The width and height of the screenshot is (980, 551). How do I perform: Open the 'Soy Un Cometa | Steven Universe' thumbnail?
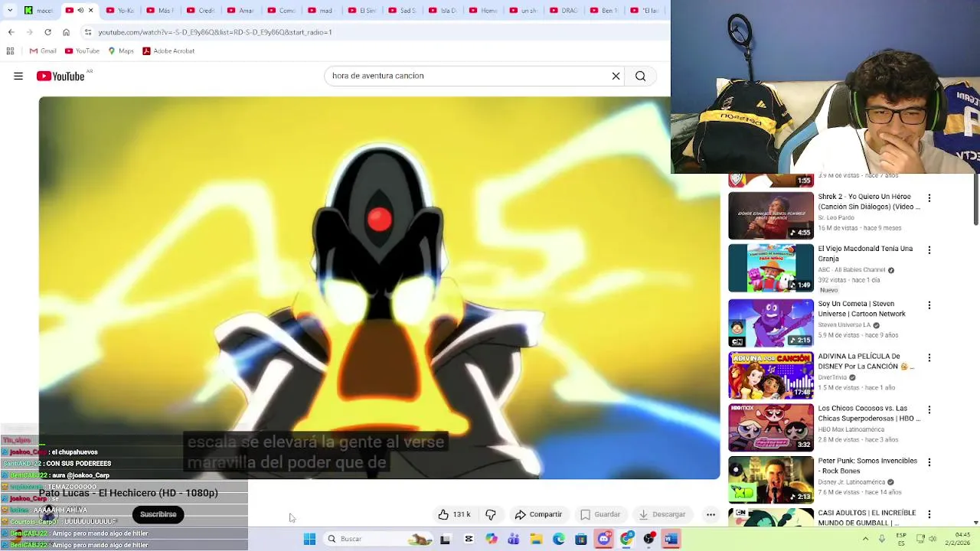click(x=771, y=323)
